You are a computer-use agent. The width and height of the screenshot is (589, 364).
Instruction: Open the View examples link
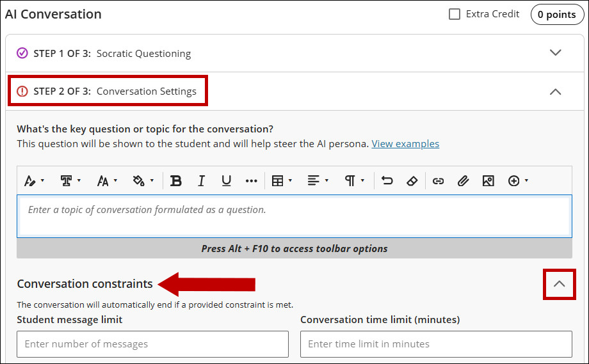pyautogui.click(x=405, y=144)
